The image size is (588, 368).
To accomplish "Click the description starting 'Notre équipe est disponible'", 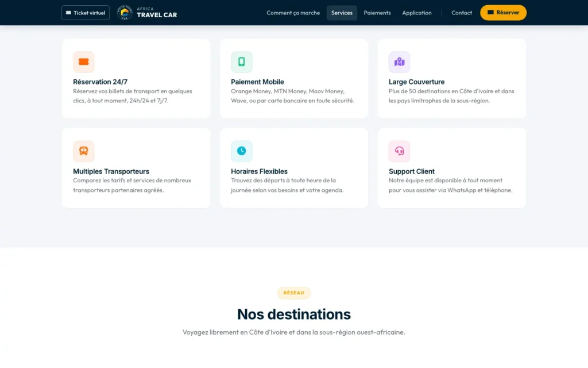I will tap(450, 185).
